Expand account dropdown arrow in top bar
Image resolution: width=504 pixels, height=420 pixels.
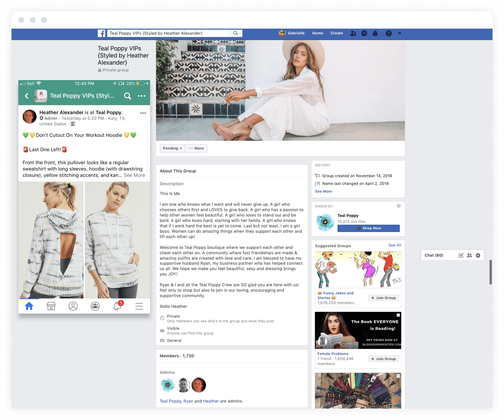399,33
